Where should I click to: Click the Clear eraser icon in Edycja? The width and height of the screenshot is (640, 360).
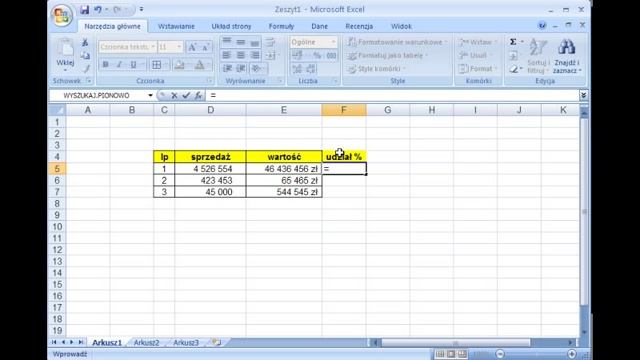click(513, 69)
